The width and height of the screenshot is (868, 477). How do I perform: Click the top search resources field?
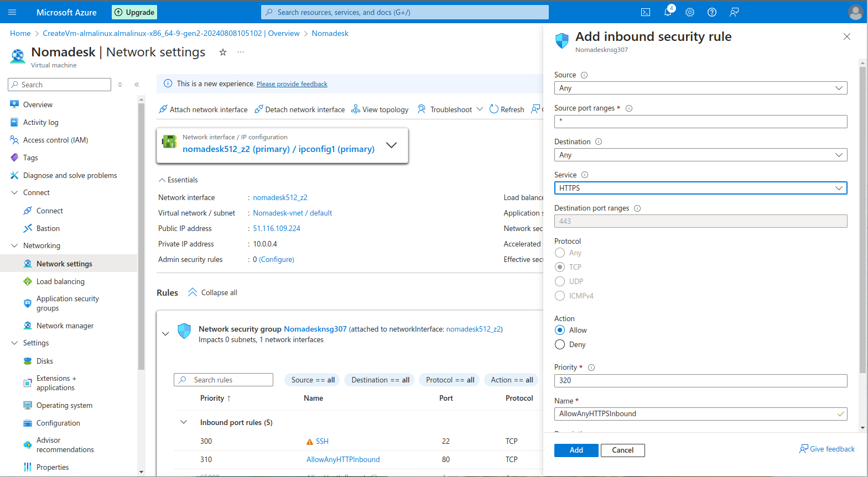(405, 12)
